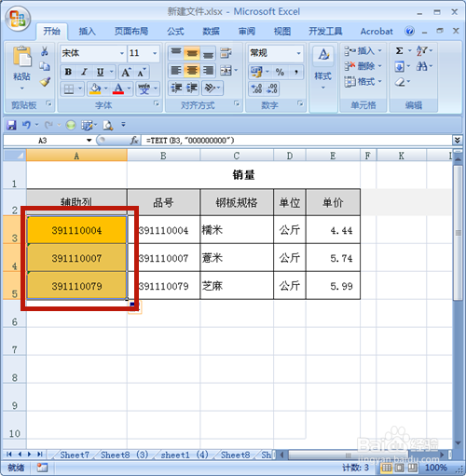
Task: Expand the Name Box dropdown arrow
Action: (89, 141)
